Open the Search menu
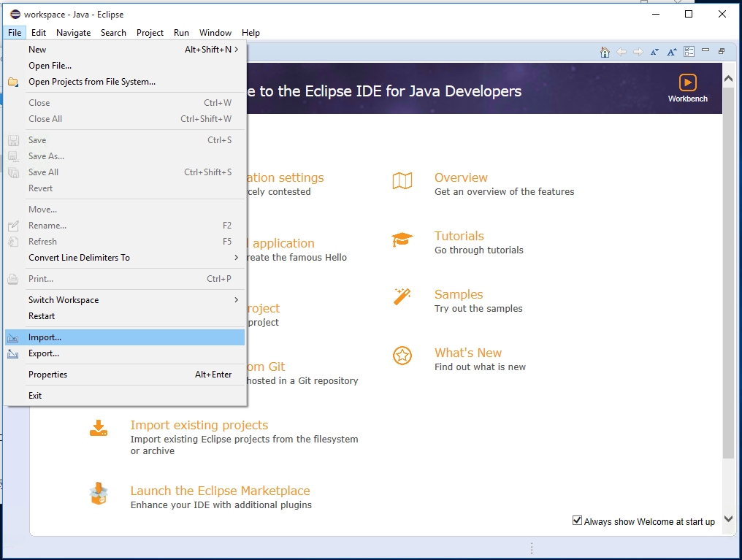The image size is (742, 560). point(114,33)
